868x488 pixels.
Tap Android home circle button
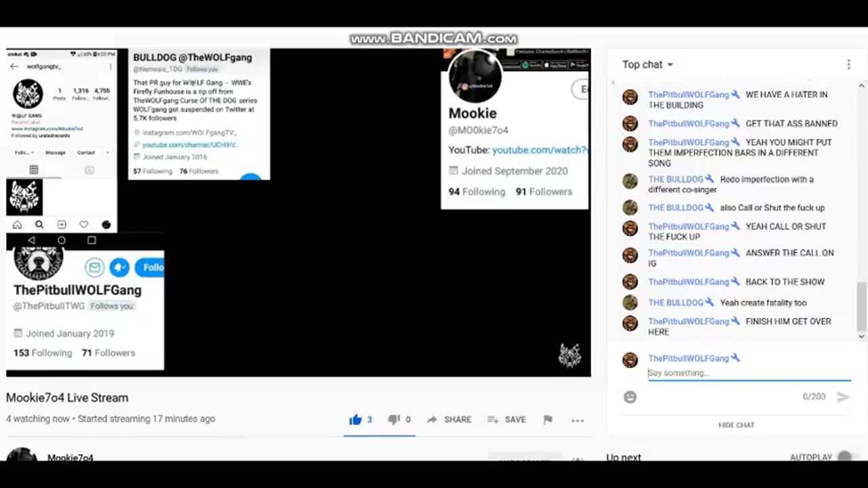[x=61, y=240]
